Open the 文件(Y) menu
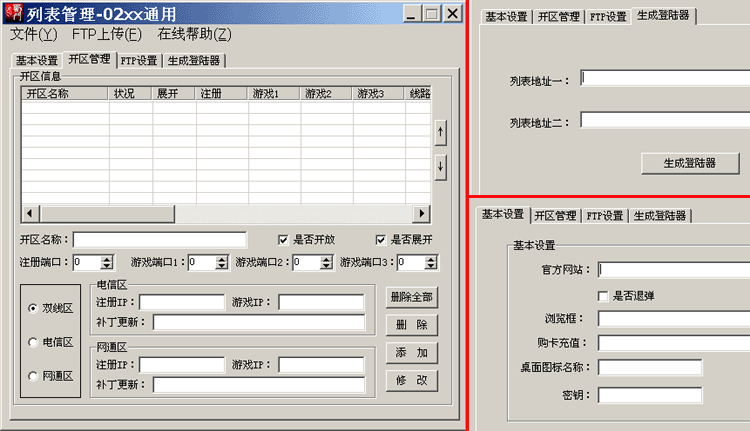The height and width of the screenshot is (431, 750). [x=34, y=34]
